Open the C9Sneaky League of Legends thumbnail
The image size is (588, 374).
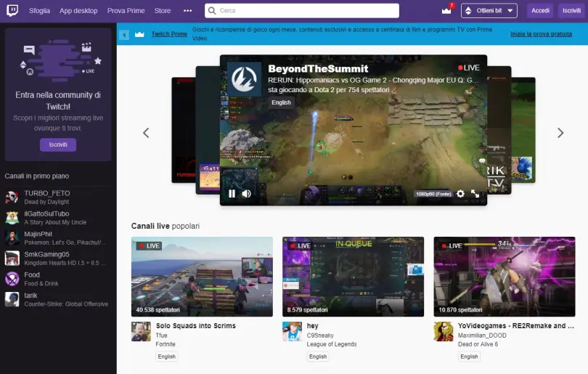pyautogui.click(x=354, y=277)
